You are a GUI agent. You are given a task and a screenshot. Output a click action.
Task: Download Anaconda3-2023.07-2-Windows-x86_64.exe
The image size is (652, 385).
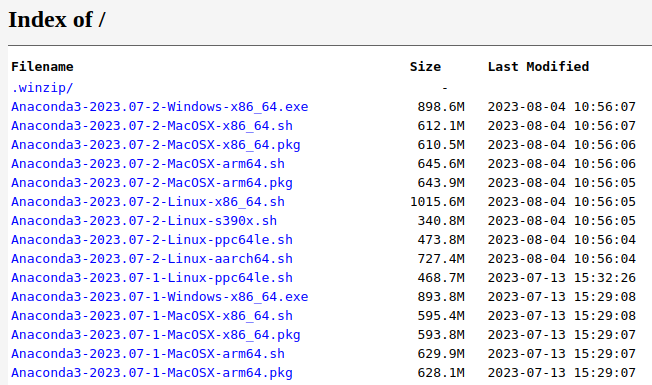(160, 107)
